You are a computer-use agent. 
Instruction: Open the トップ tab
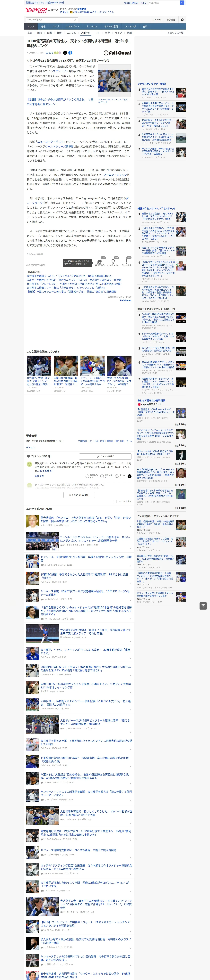pyautogui.click(x=31, y=27)
